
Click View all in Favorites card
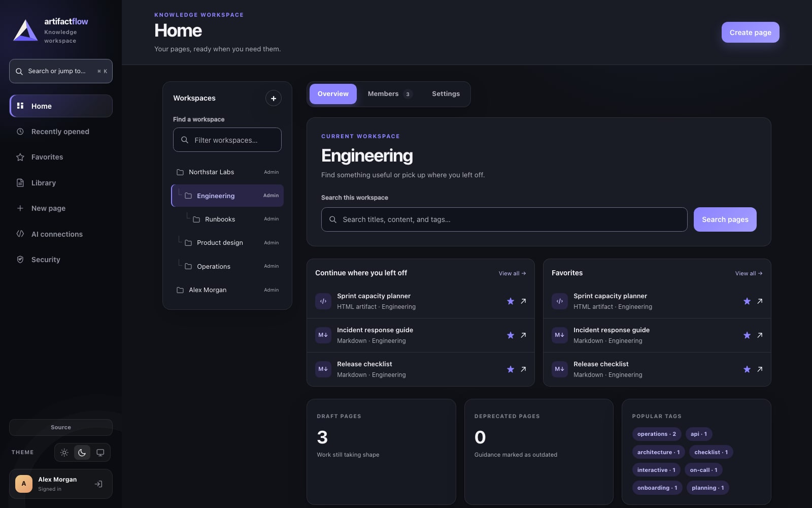point(749,273)
